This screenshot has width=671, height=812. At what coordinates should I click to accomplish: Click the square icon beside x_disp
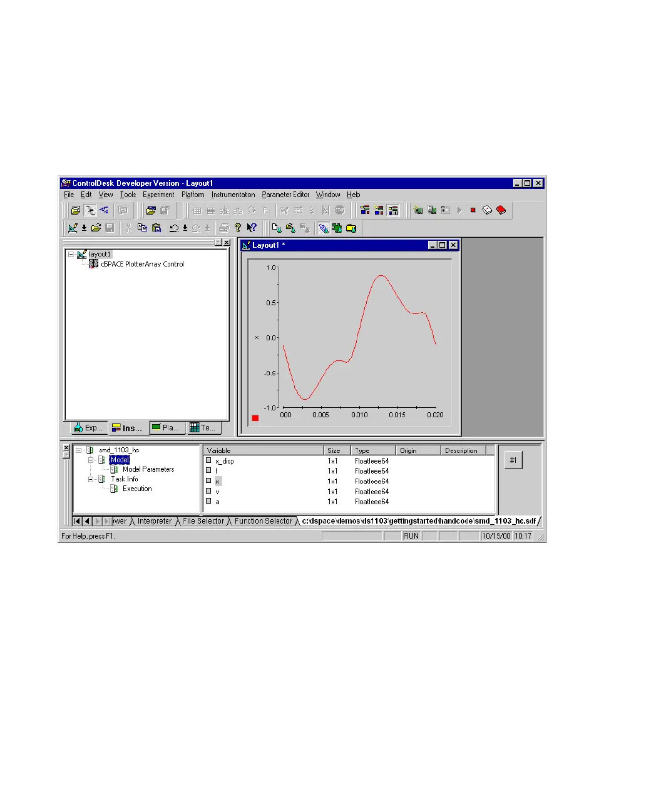208,460
